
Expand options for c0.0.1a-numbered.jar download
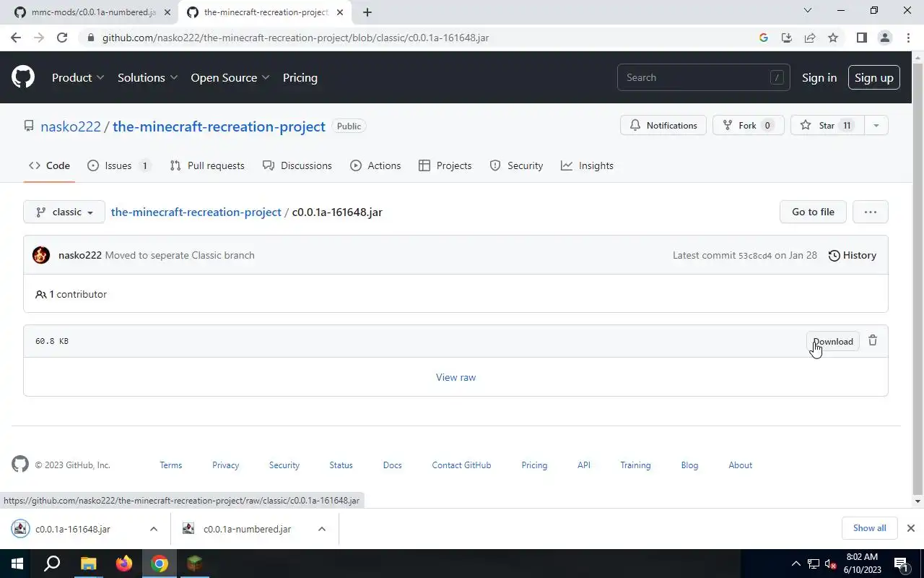[x=322, y=529]
